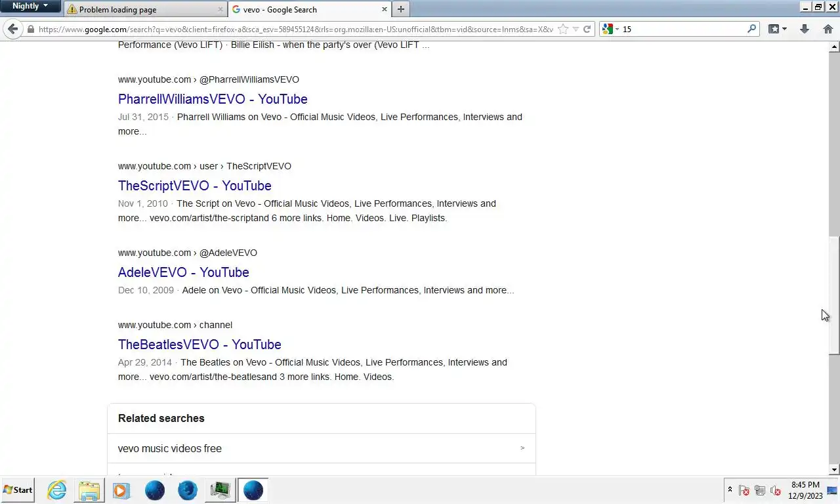Click the www.youtube.com › @PharrellWilliamsVEVO breadcrumb
This screenshot has height=504, width=840.
pos(208,79)
